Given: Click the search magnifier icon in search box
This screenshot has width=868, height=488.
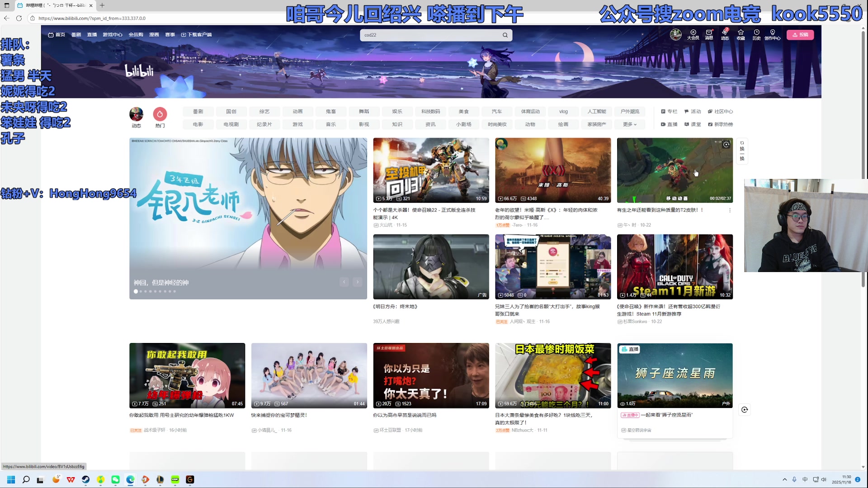Looking at the screenshot, I should (505, 35).
